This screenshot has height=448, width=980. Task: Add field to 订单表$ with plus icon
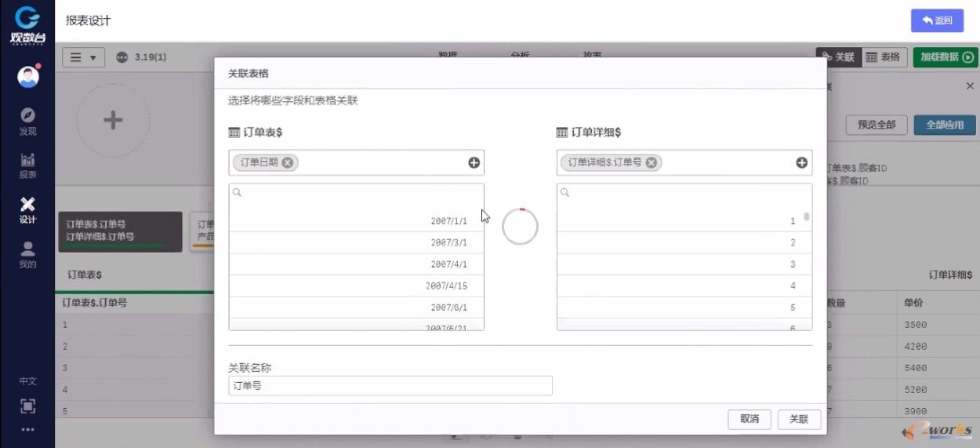point(474,162)
